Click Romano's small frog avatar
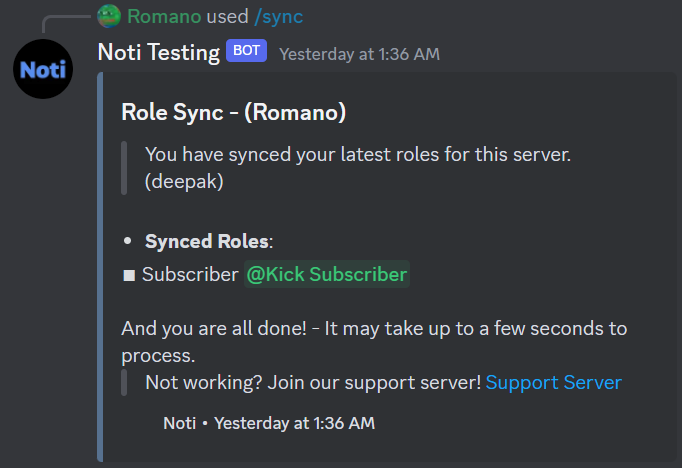Screen dimensions: 682x468 click(x=110, y=16)
